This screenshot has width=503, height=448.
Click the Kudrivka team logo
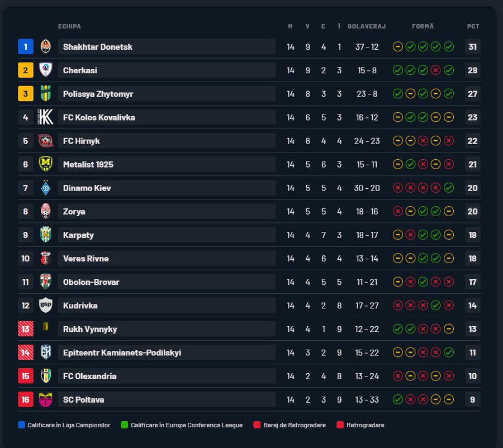(45, 306)
